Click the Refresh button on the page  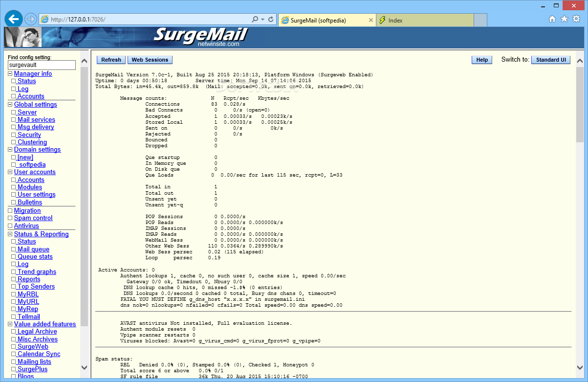coord(111,60)
